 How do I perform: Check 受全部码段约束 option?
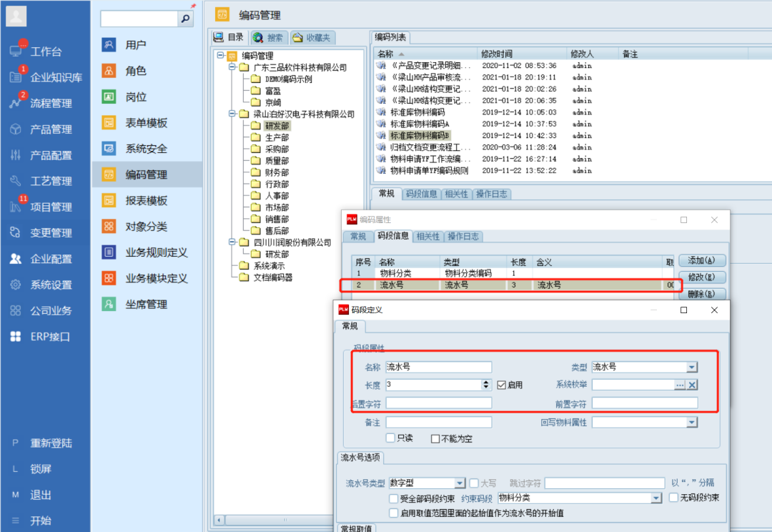(x=393, y=498)
